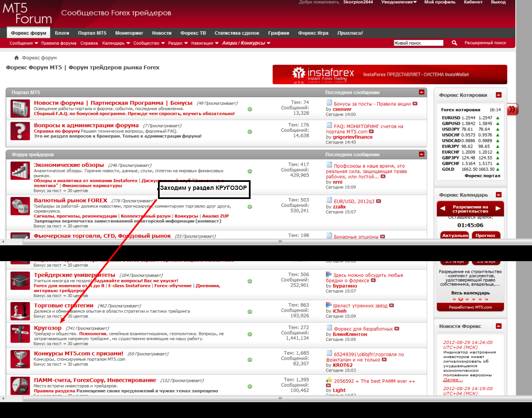Go to last post icon after Шелест утренних звёзд

(391, 306)
